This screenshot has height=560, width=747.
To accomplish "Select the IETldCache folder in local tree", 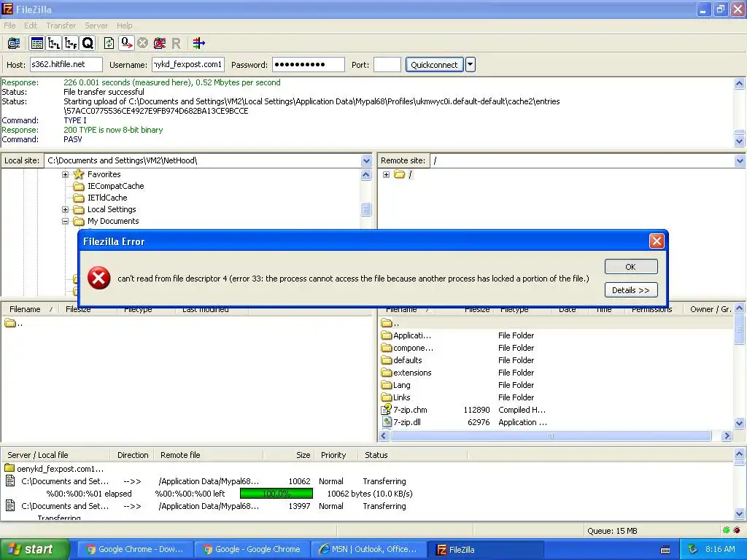I will (107, 198).
